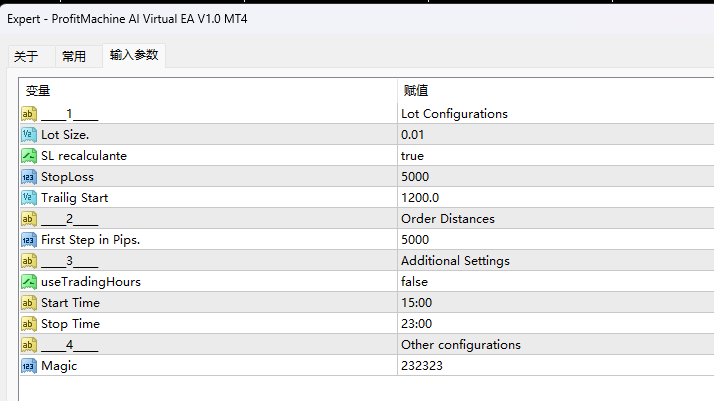Select the Stop Time value 23:00

tap(416, 324)
